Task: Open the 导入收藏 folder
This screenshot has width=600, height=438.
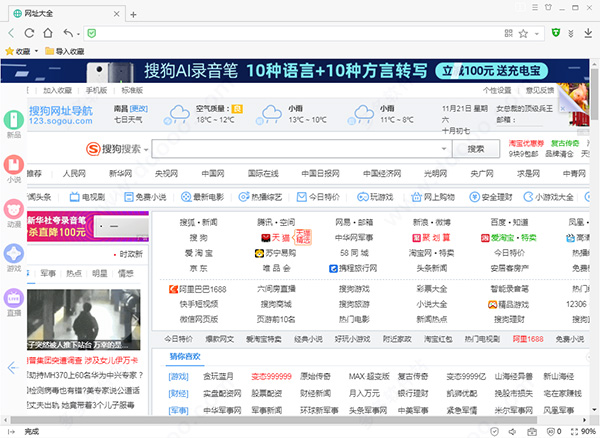Action: (65, 51)
